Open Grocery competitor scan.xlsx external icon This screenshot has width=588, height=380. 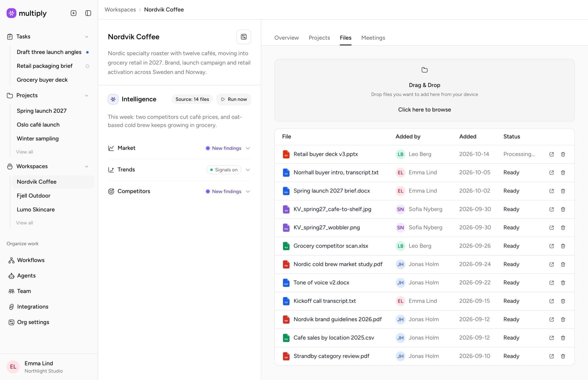(552, 246)
